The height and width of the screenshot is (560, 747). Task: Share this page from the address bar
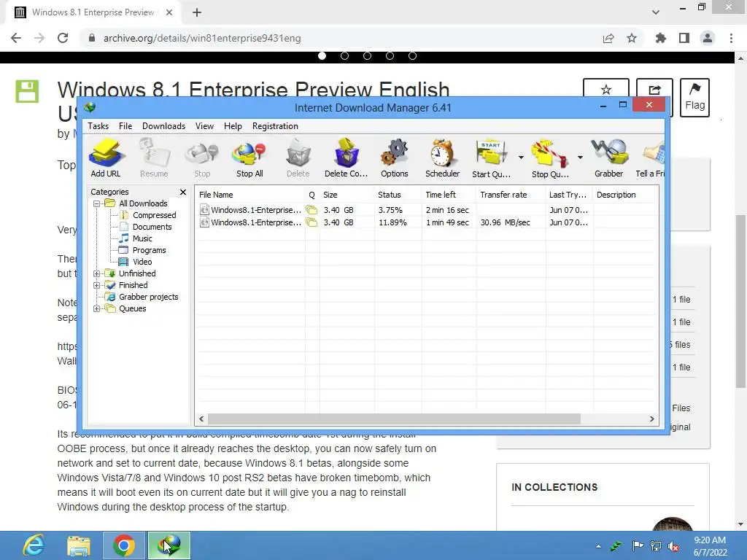(x=608, y=38)
